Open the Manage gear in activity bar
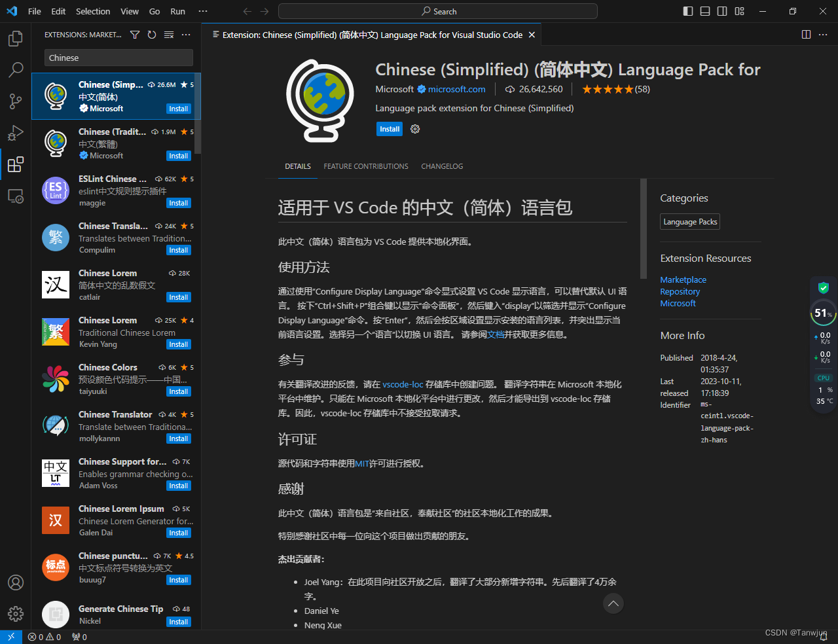Image resolution: width=838 pixels, height=644 pixels. pyautogui.click(x=16, y=613)
